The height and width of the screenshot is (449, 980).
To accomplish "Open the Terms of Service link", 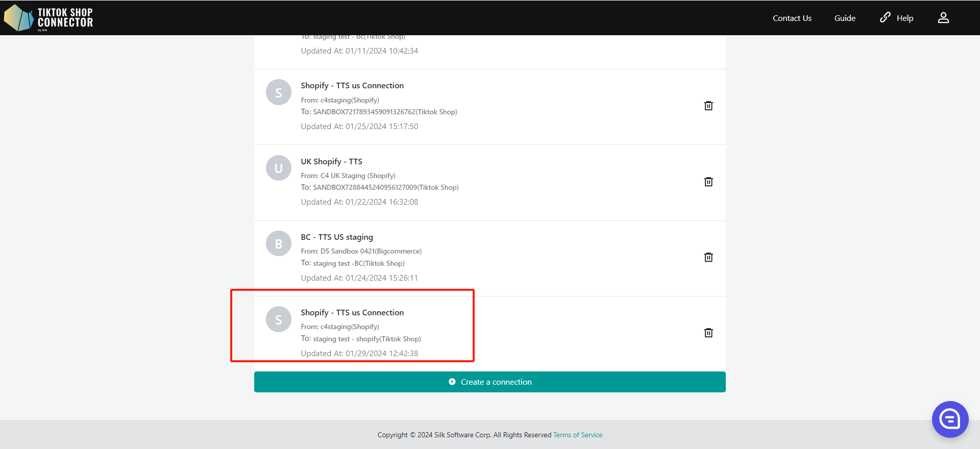I will (577, 435).
